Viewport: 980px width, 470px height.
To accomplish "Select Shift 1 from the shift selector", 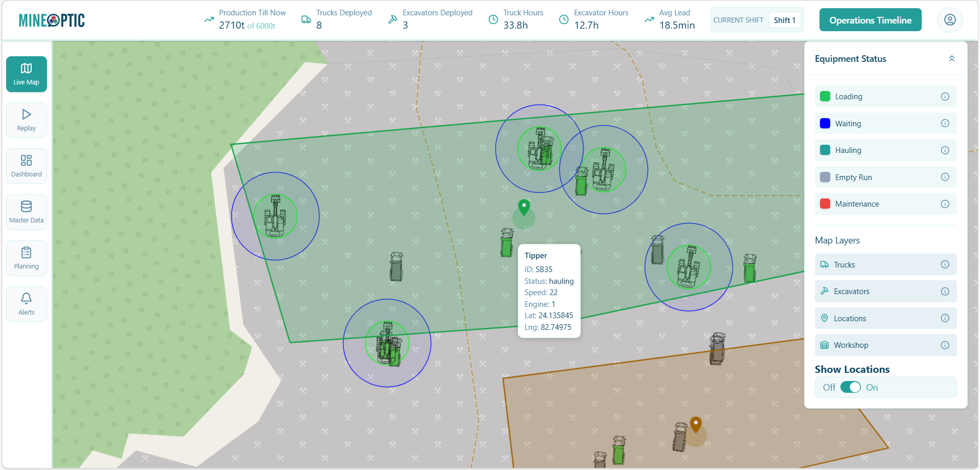I will coord(784,20).
